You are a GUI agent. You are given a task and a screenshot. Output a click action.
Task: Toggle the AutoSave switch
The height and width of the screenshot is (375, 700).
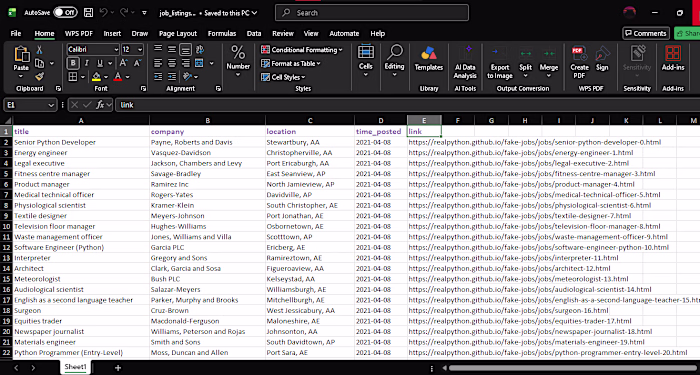point(65,13)
